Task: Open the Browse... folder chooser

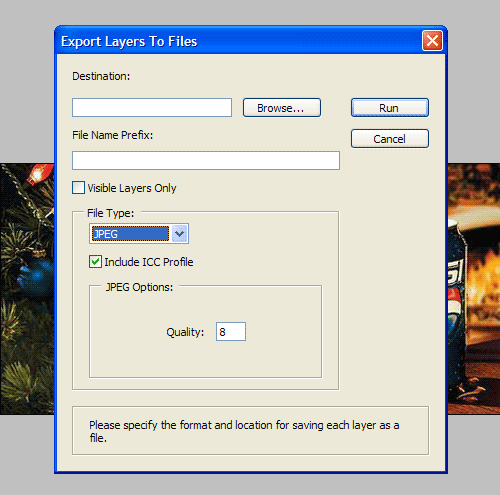Action: (282, 107)
